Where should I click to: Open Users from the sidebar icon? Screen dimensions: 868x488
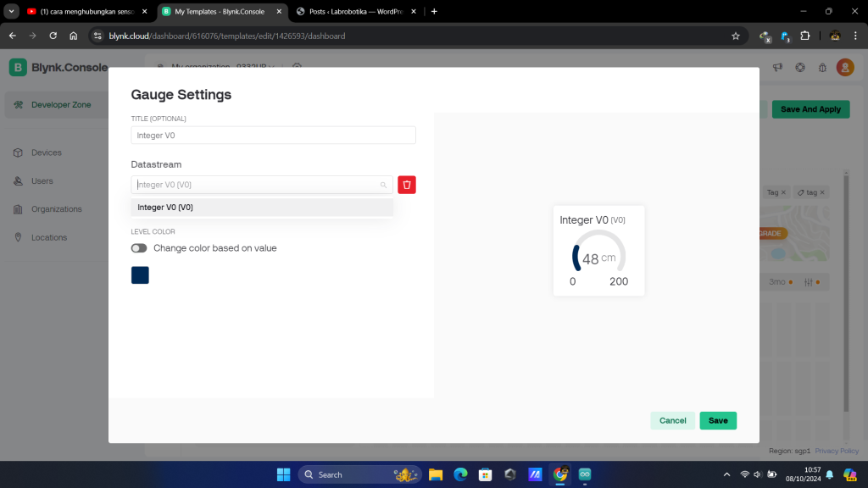[18, 181]
